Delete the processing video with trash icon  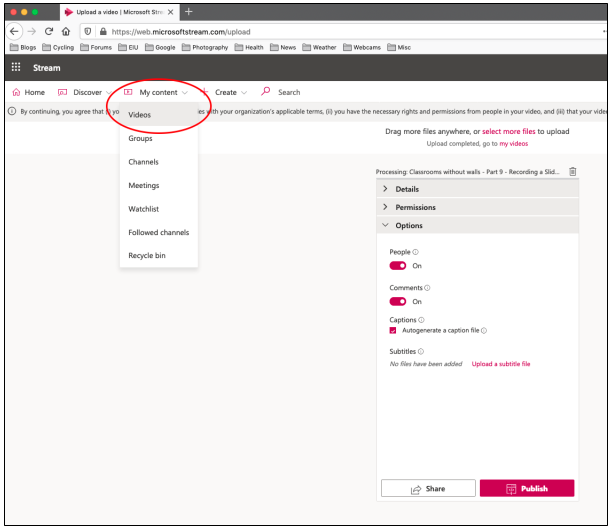(x=573, y=172)
